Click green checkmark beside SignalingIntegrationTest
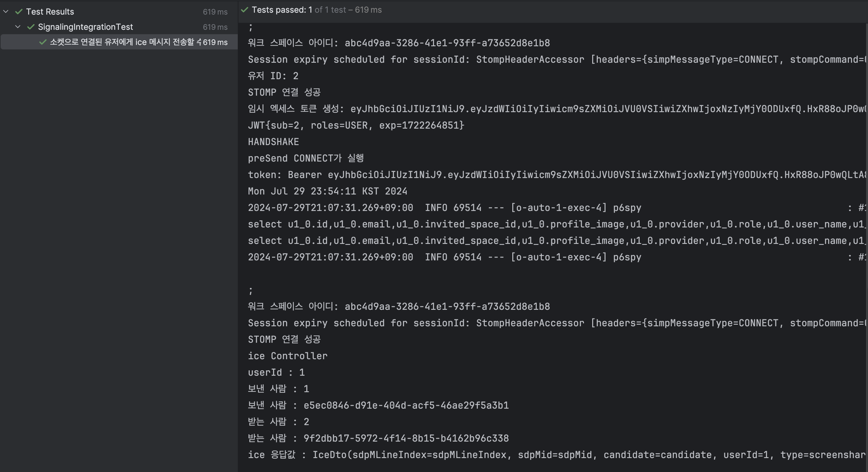Screen dimensions: 868x472 pyautogui.click(x=31, y=27)
